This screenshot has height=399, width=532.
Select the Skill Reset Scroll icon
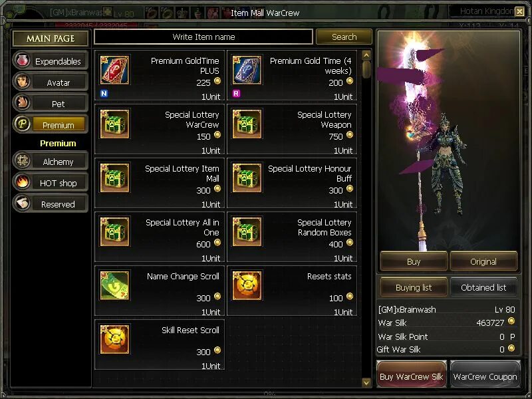[114, 339]
